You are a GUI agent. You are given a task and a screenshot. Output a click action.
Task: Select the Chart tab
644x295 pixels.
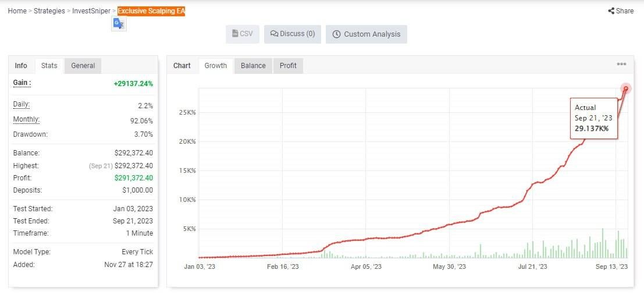click(x=182, y=66)
